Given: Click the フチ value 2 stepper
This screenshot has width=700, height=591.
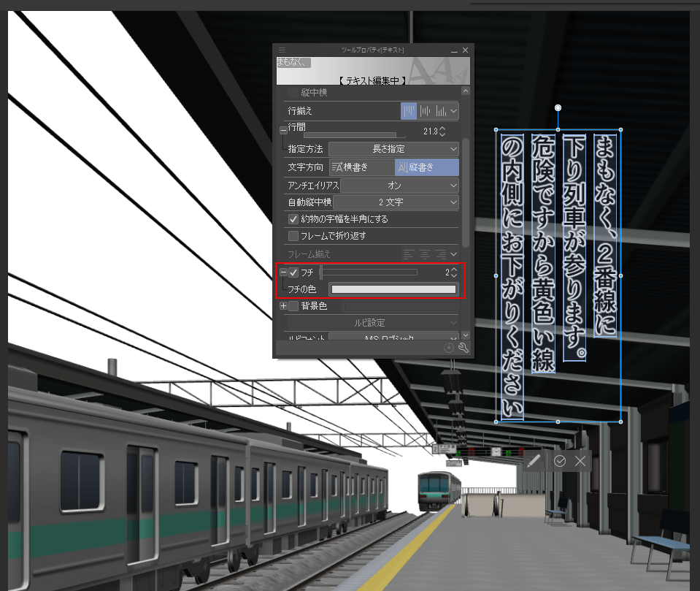Looking at the screenshot, I should (454, 272).
